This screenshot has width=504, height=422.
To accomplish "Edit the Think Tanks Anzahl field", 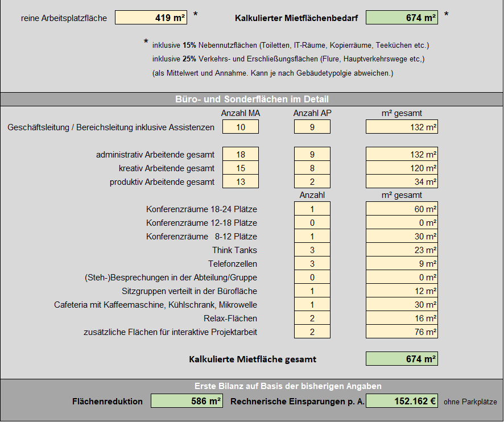I will pos(312,250).
